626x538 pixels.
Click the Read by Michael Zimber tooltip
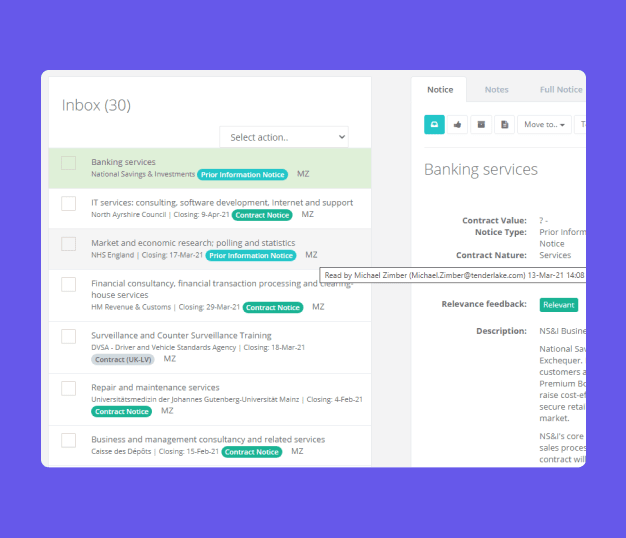[453, 275]
